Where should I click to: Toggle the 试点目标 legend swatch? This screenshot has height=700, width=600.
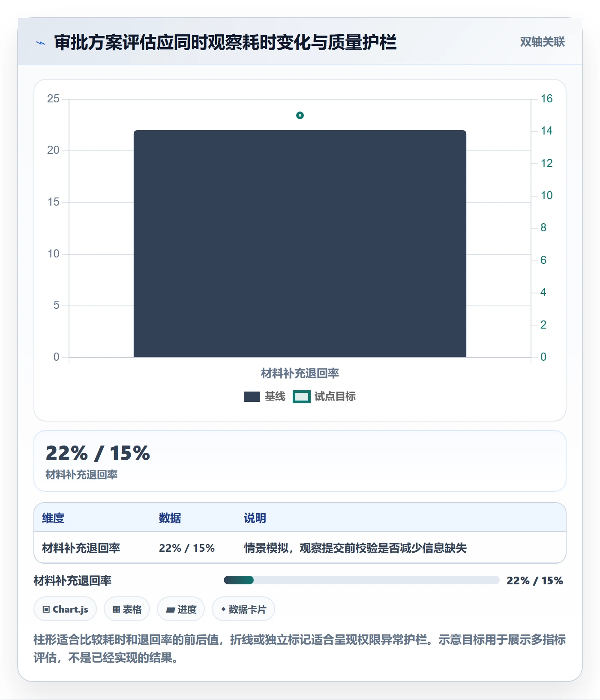click(x=302, y=397)
